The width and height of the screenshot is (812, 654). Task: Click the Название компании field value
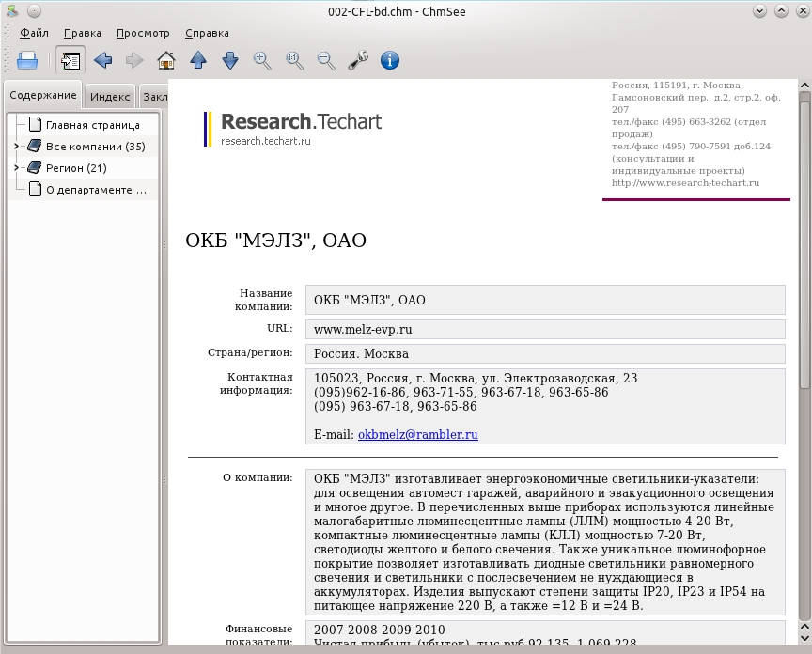coord(545,300)
